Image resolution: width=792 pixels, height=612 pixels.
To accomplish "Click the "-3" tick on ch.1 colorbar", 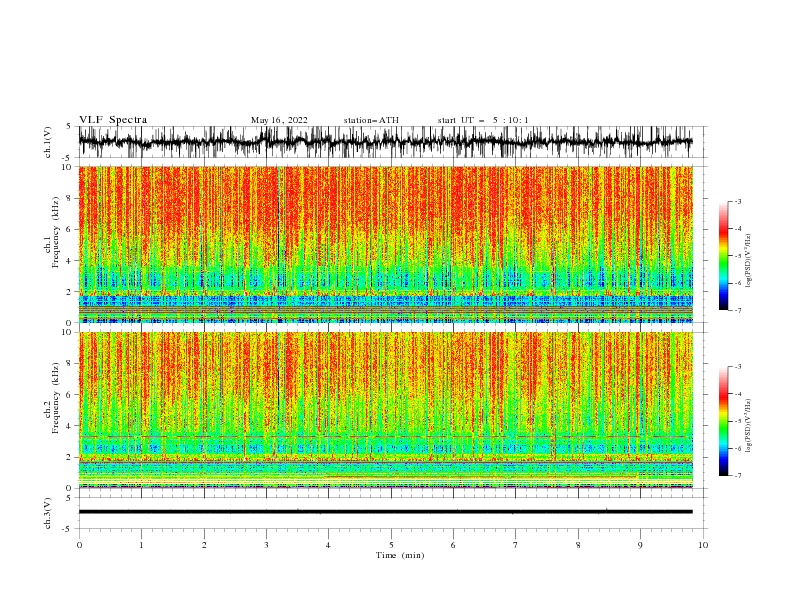I will (x=738, y=201).
